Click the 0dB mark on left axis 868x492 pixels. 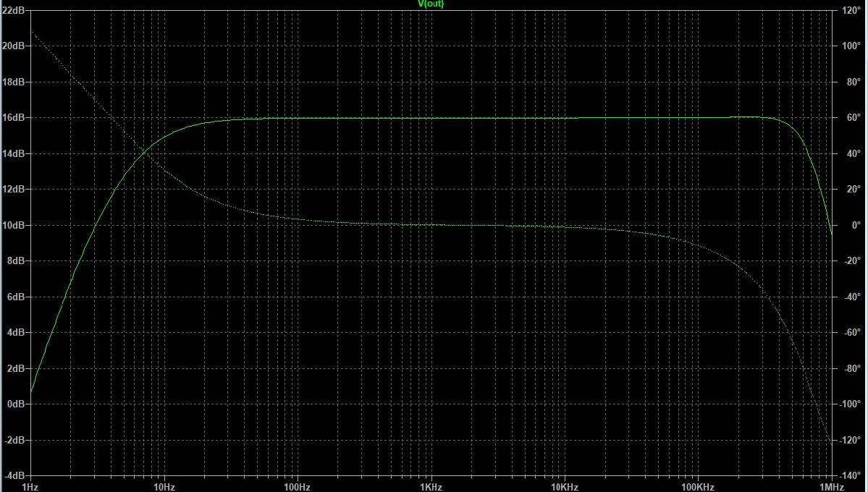(x=17, y=404)
